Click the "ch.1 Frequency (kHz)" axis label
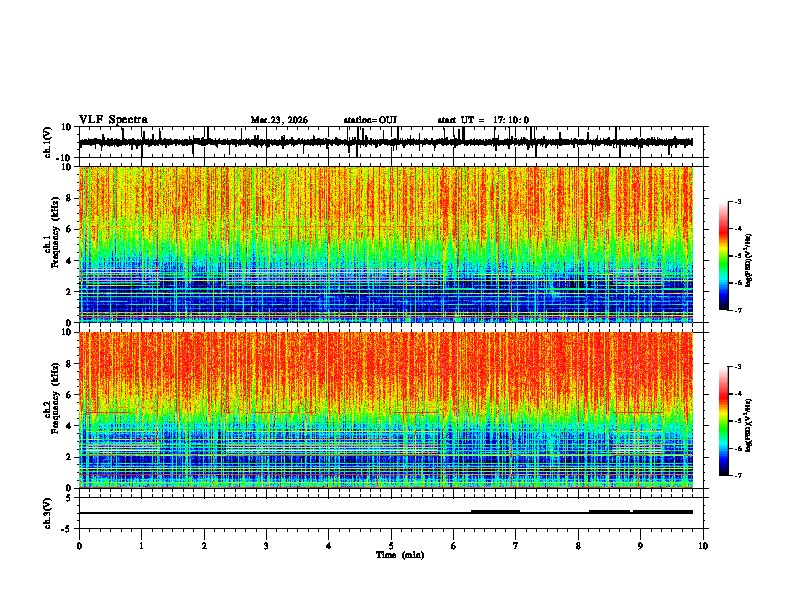The width and height of the screenshot is (792, 612). pyautogui.click(x=52, y=232)
